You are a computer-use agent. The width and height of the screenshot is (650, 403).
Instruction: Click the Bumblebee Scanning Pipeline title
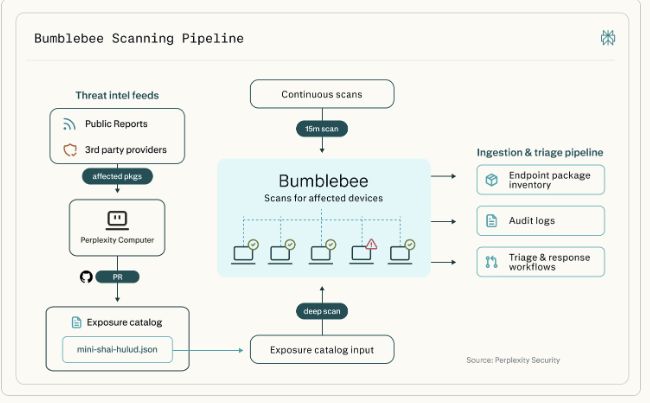[139, 38]
